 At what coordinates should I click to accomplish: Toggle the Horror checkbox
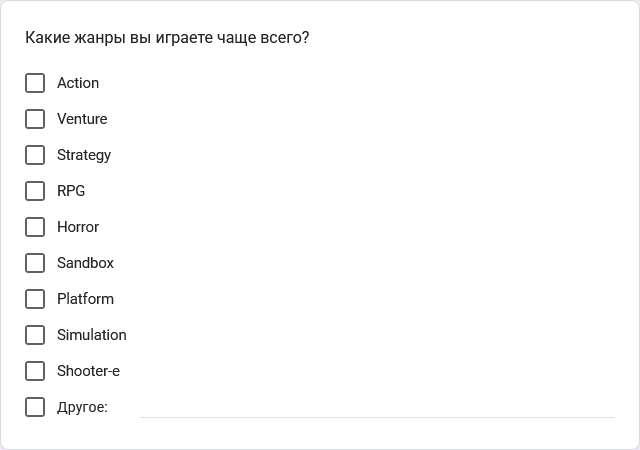(35, 227)
